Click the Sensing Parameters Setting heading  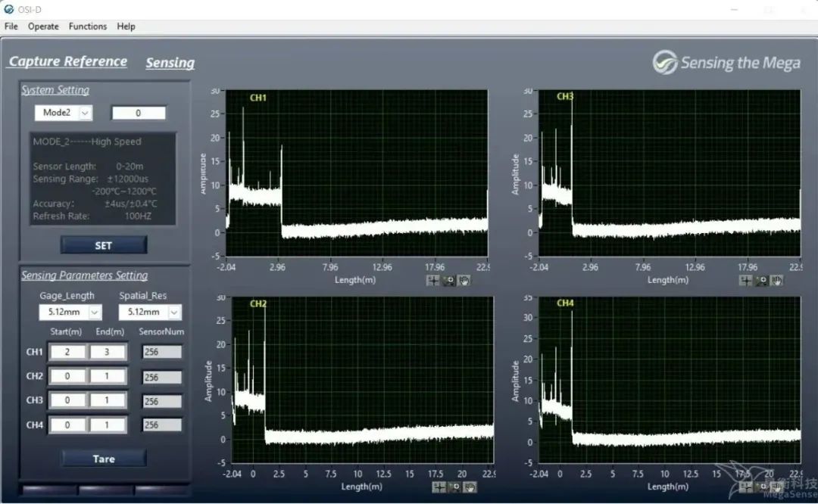(85, 275)
